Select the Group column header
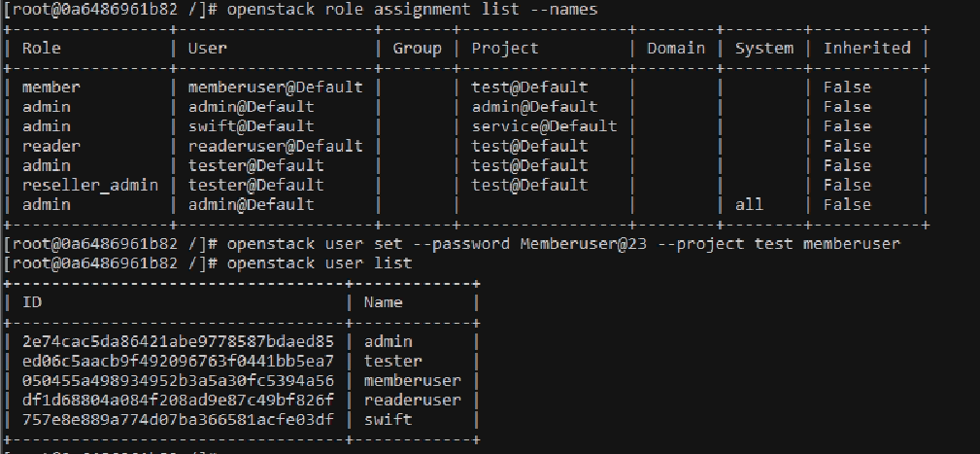This screenshot has width=980, height=454. point(417,48)
